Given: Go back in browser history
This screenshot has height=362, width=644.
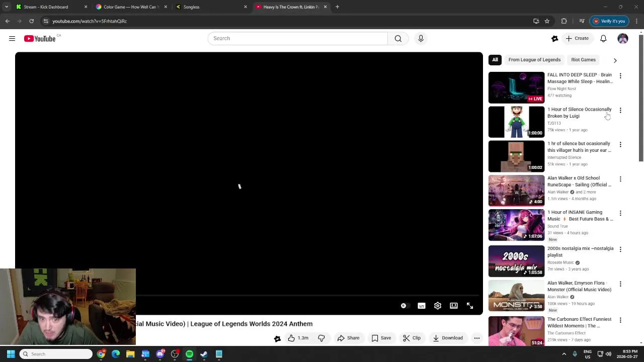Looking at the screenshot, I should [8, 21].
